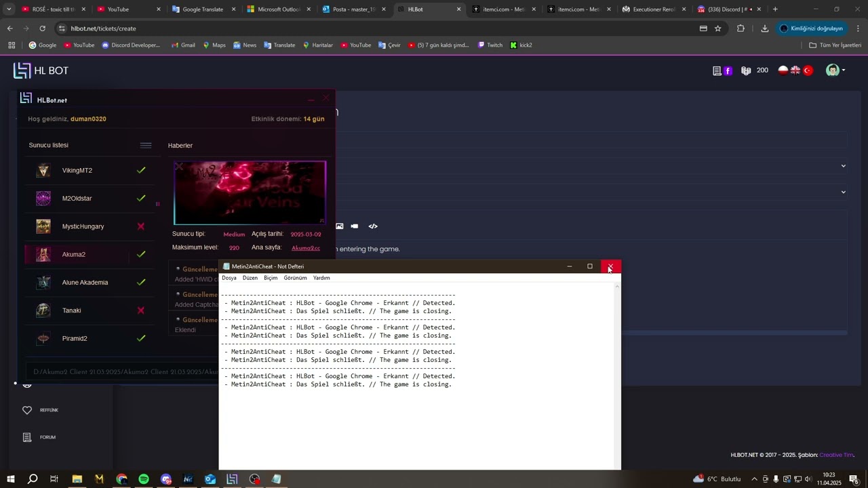The image size is (868, 488).
Task: Open the Chrome extensions puzzle icon
Action: pyautogui.click(x=741, y=28)
